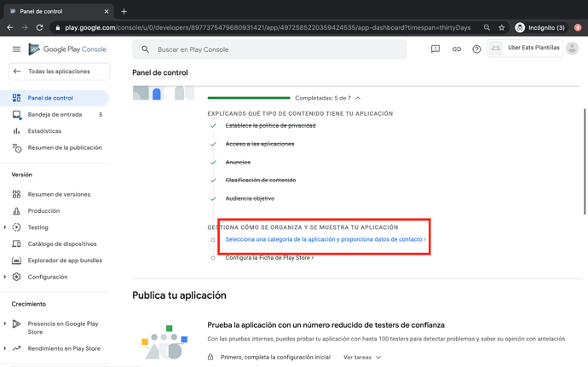Click the unchecked circle beside Selecciona una categoría
Viewport: 588px width, 367px height.
pyautogui.click(x=213, y=240)
